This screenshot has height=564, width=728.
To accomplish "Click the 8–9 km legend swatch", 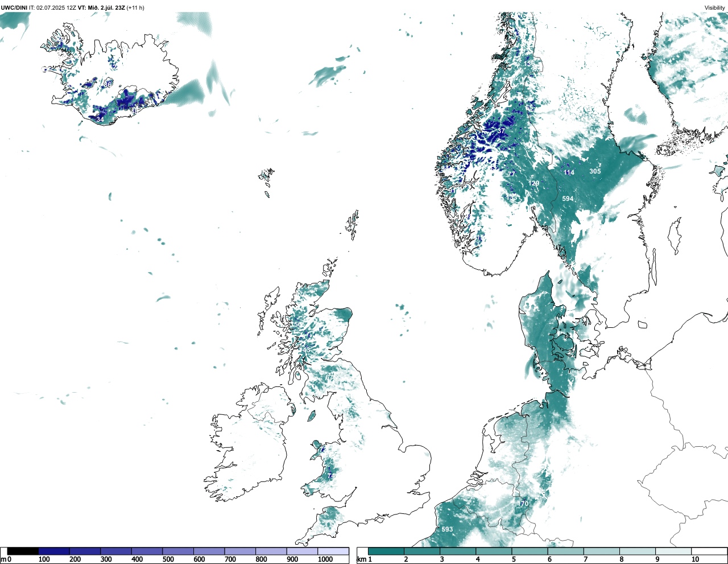I will [x=637, y=551].
